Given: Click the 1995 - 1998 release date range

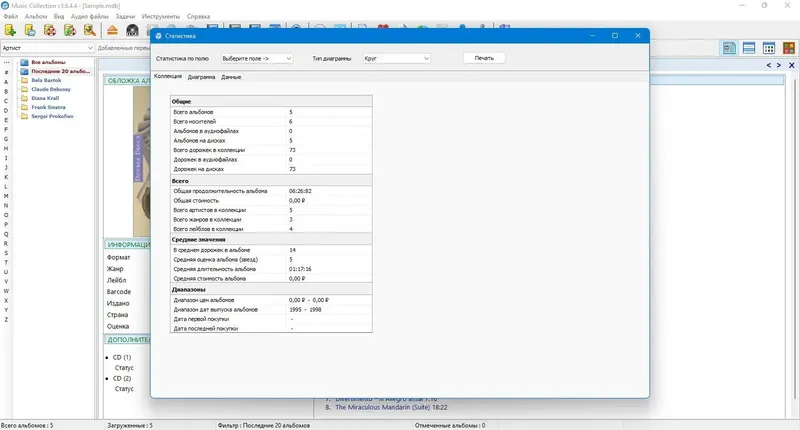Looking at the screenshot, I should [x=305, y=310].
